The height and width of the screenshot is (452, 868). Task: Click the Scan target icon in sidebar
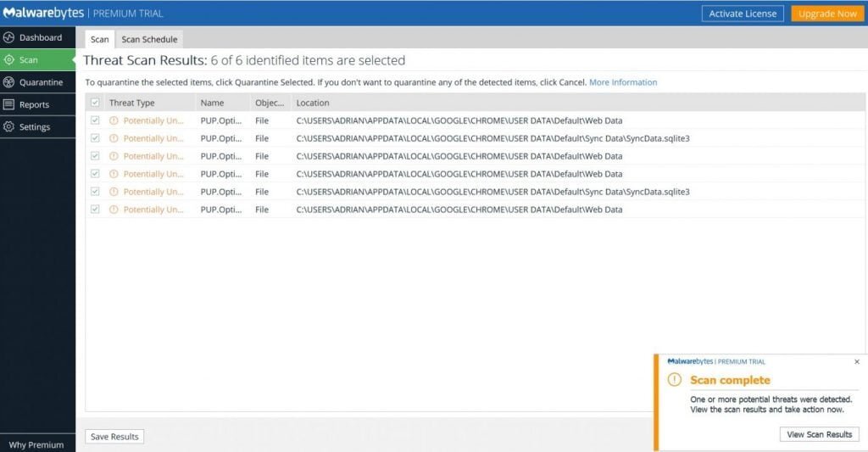pos(8,60)
